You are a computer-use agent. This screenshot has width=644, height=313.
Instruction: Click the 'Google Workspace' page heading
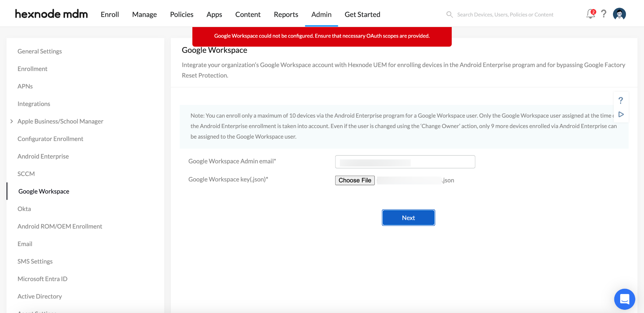click(x=214, y=50)
